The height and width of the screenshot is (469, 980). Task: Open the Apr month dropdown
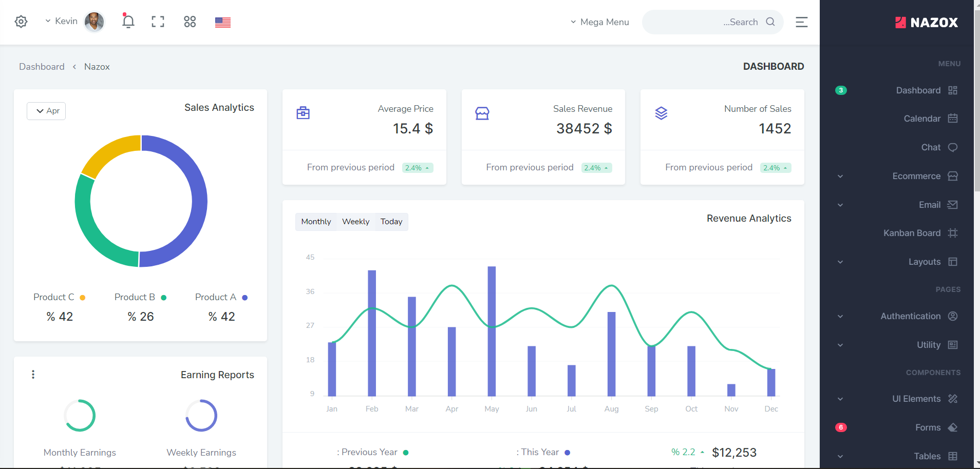point(47,111)
